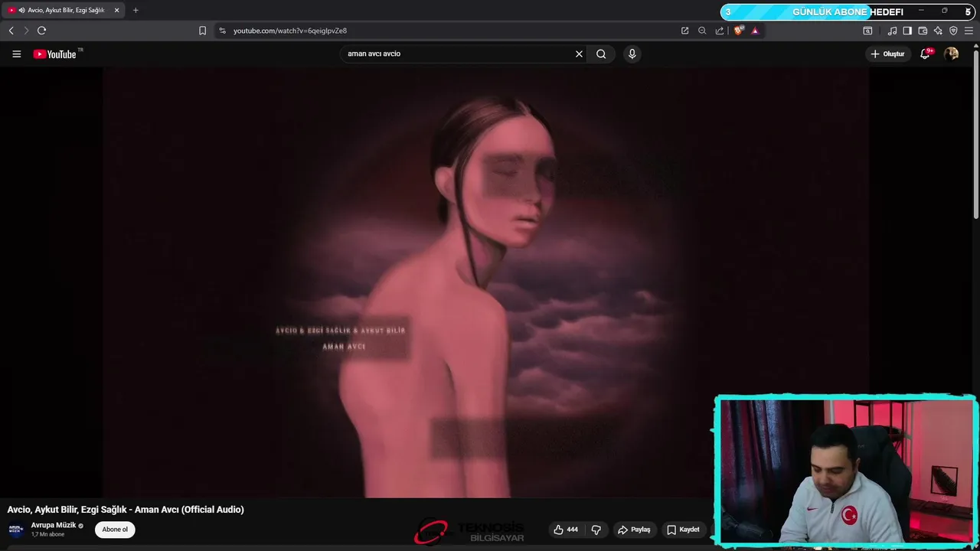Run search with magnifier button
The image size is (980, 551).
pyautogui.click(x=601, y=54)
